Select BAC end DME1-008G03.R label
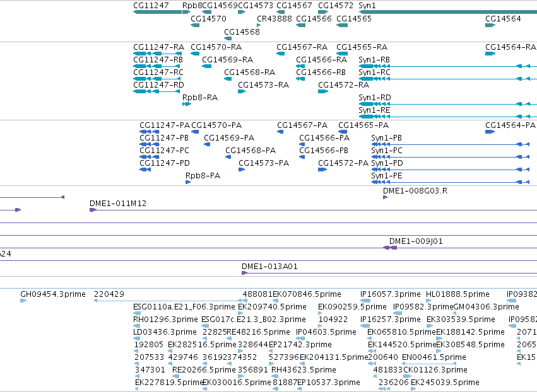The image size is (537, 392). (415, 190)
